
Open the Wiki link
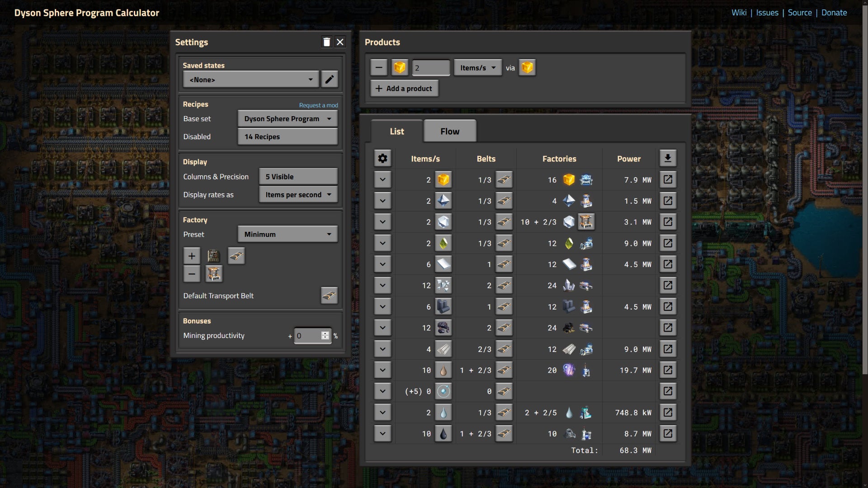click(x=739, y=13)
